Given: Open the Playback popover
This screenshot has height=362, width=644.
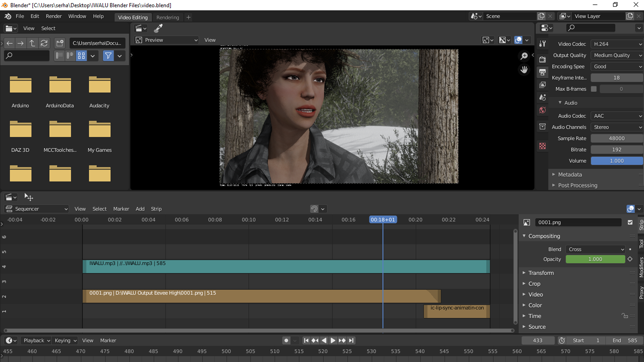Looking at the screenshot, I should [x=36, y=341].
